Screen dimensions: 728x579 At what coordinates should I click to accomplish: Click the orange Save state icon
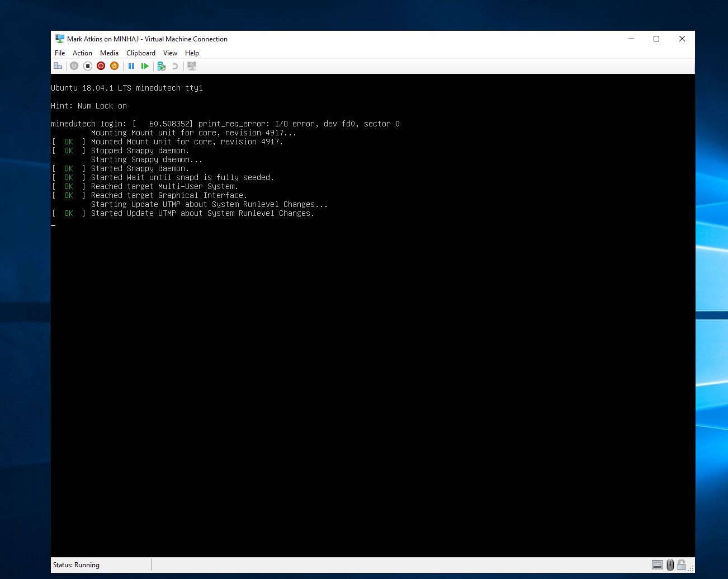(x=114, y=66)
